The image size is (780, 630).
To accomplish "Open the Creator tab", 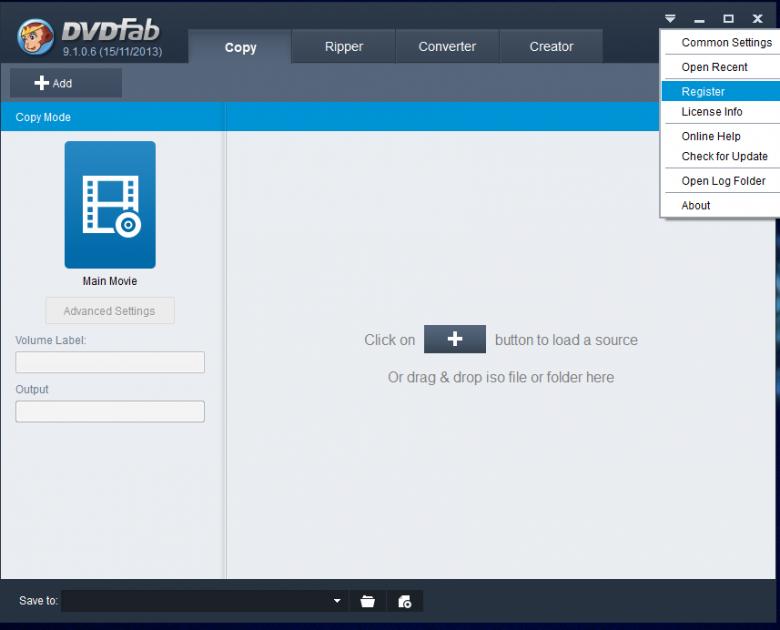I will coord(551,46).
